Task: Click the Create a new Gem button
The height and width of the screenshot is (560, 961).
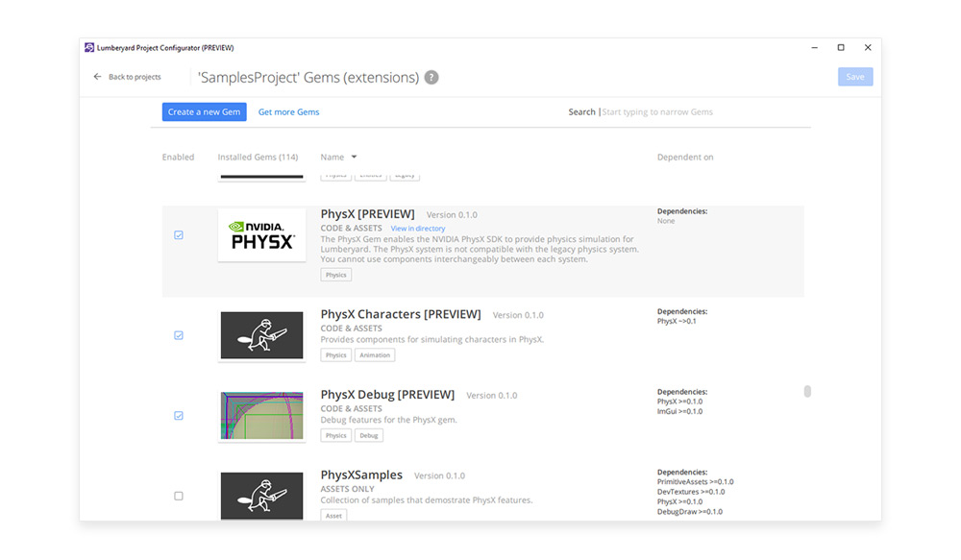Action: 204,111
